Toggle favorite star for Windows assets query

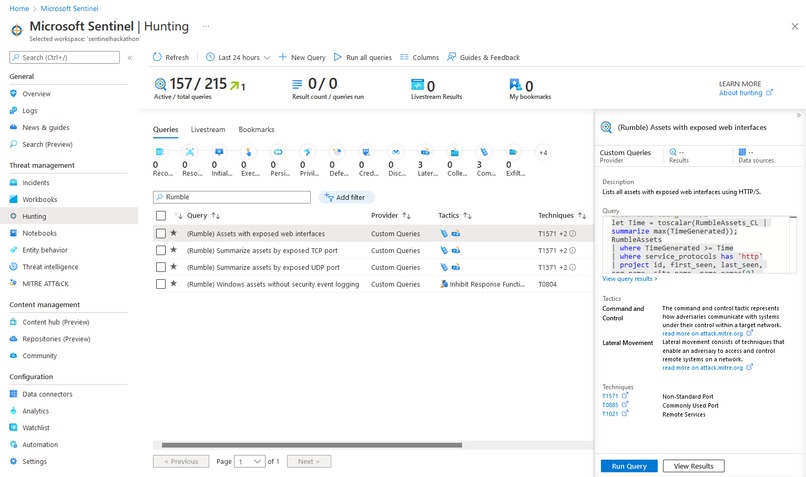pos(174,283)
